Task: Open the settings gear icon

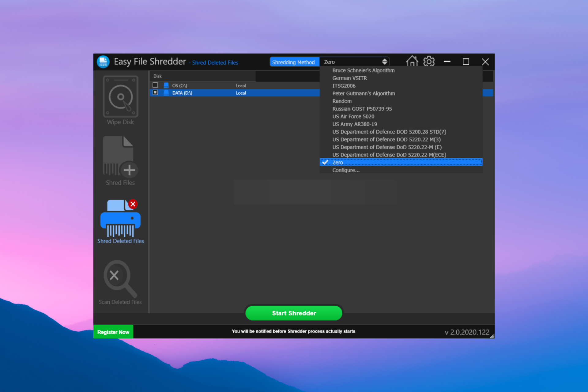Action: (x=429, y=61)
